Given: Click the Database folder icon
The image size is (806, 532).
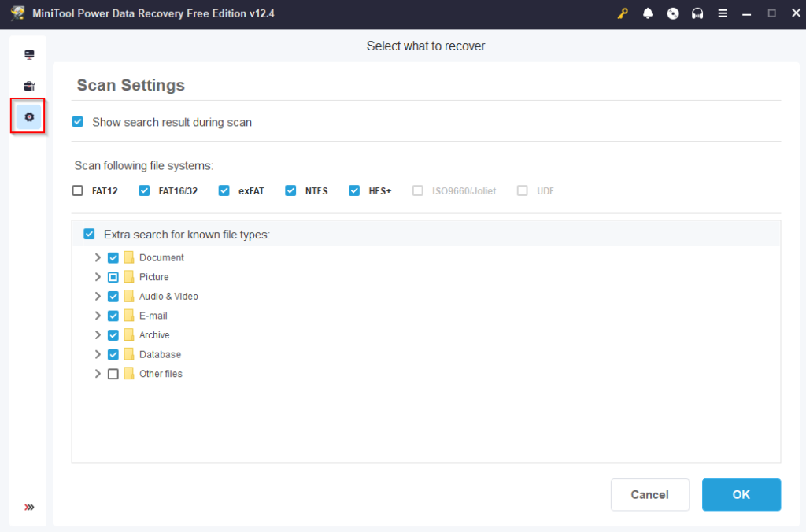Looking at the screenshot, I should [129, 355].
